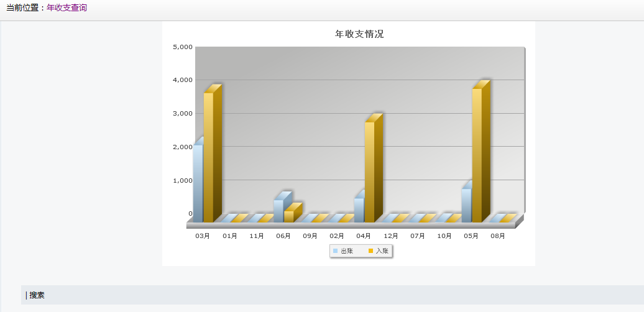Image resolution: width=644 pixels, height=312 pixels.
Task: Click the orange 入账 legend swatch
Action: point(370,251)
